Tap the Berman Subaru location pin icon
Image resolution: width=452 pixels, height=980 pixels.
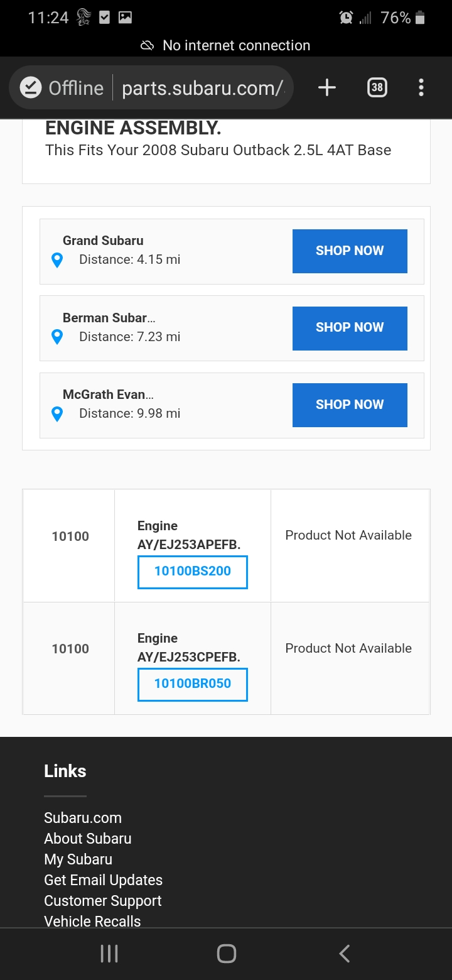57,337
